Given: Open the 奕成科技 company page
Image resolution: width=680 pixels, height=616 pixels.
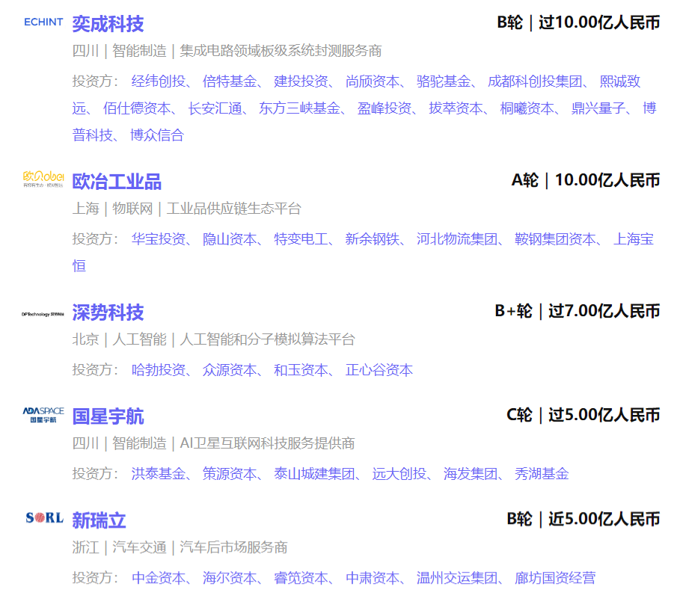Looking at the screenshot, I should tap(108, 24).
